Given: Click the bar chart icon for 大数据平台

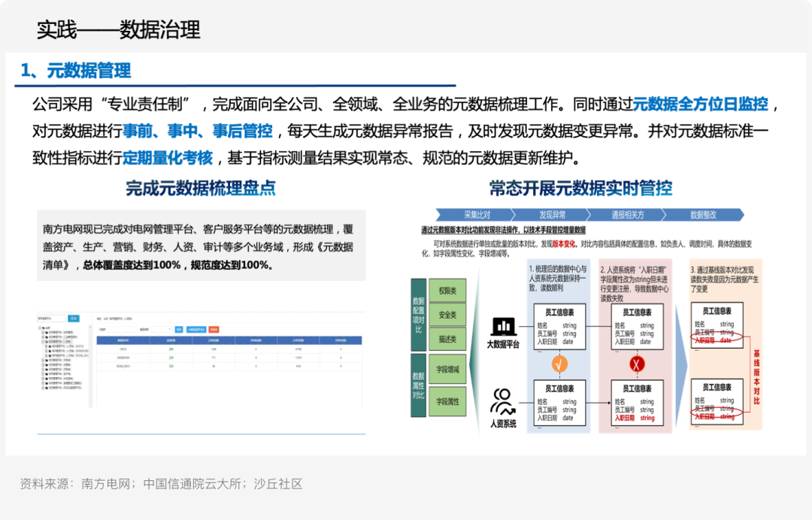Looking at the screenshot, I should 504,325.
